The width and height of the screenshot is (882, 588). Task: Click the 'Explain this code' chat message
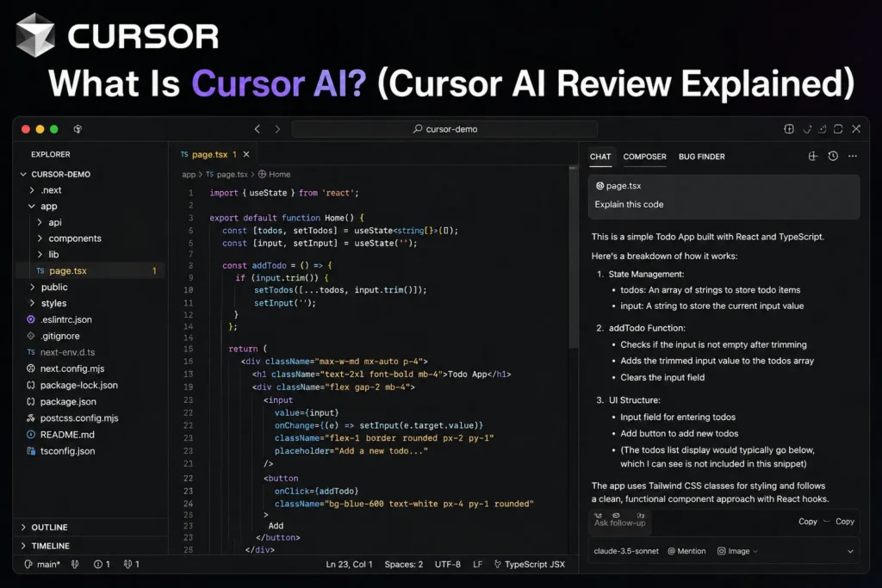click(x=629, y=204)
